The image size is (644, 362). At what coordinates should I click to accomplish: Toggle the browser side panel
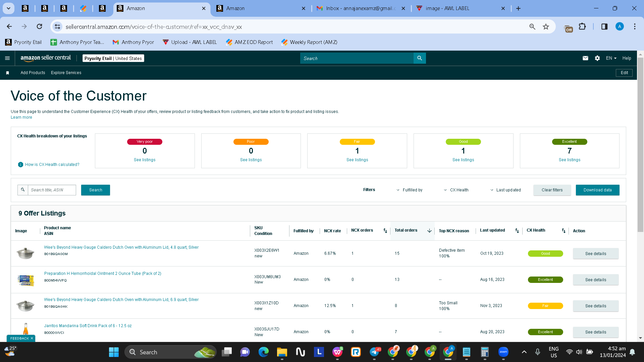coord(604,26)
